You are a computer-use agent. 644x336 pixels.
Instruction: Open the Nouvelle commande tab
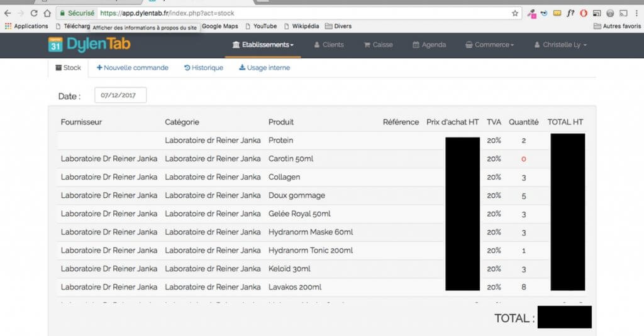click(x=133, y=68)
